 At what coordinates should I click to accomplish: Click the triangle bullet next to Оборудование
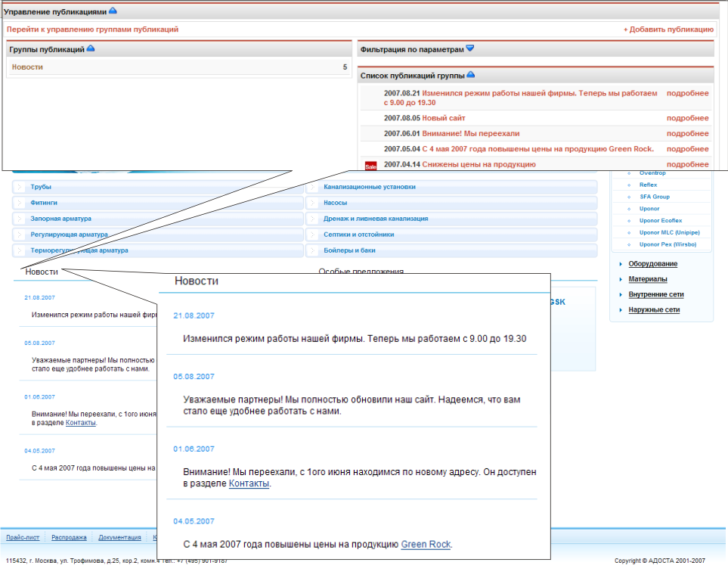pos(621,264)
